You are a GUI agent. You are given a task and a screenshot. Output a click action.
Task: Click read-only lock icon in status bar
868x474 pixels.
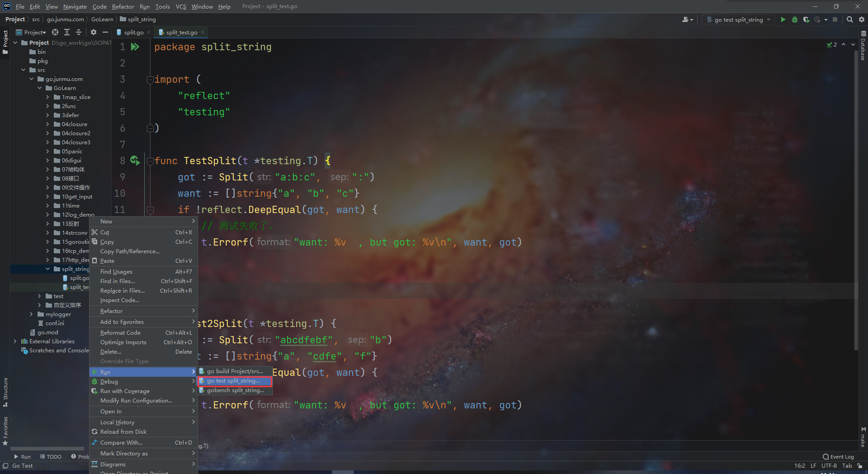click(x=860, y=465)
